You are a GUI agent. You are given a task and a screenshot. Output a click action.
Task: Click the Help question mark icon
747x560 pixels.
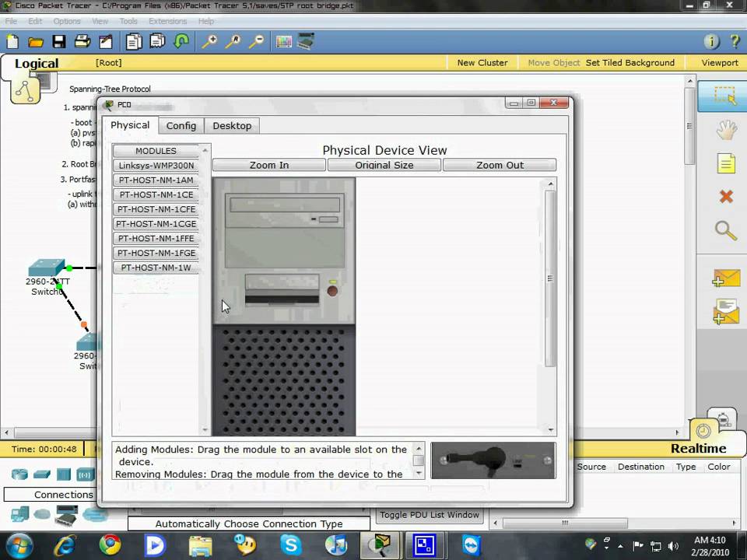coord(735,42)
